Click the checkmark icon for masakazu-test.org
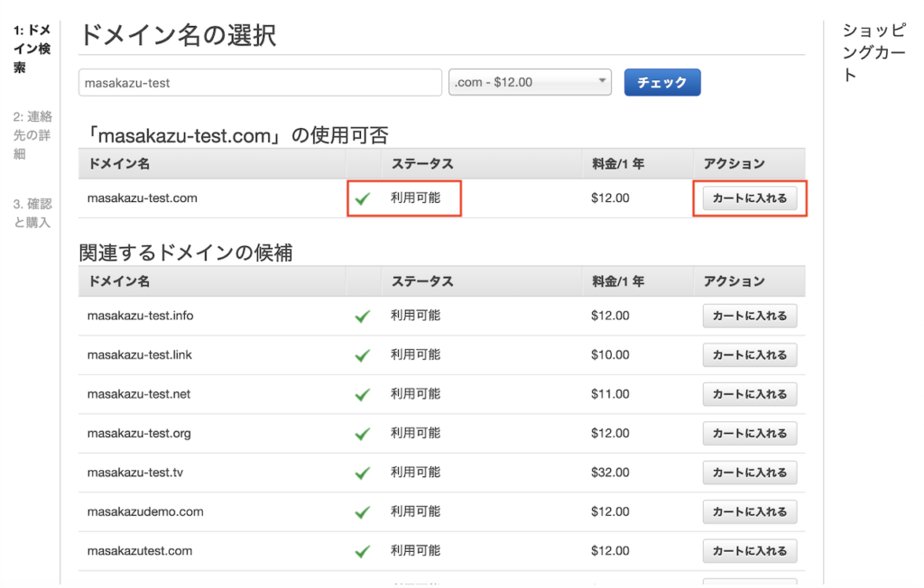Viewport: 924px width, 588px height. 363,434
